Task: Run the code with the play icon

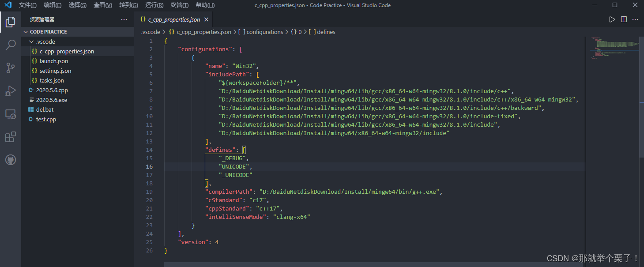Action: [612, 19]
